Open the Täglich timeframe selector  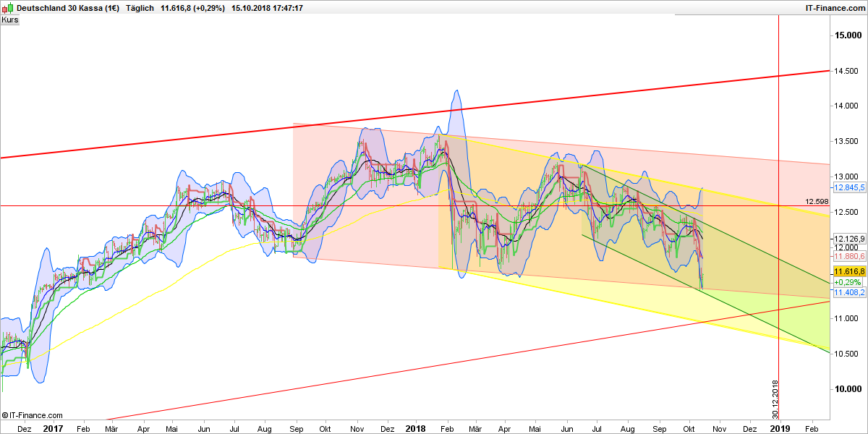tap(139, 8)
